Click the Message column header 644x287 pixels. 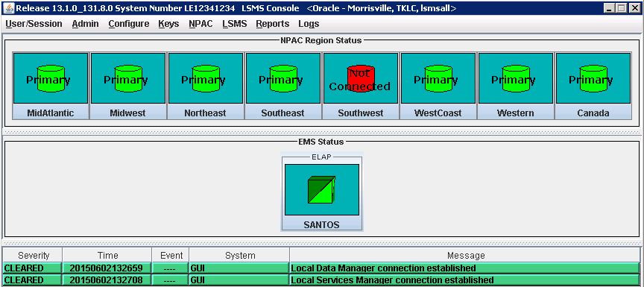click(465, 256)
